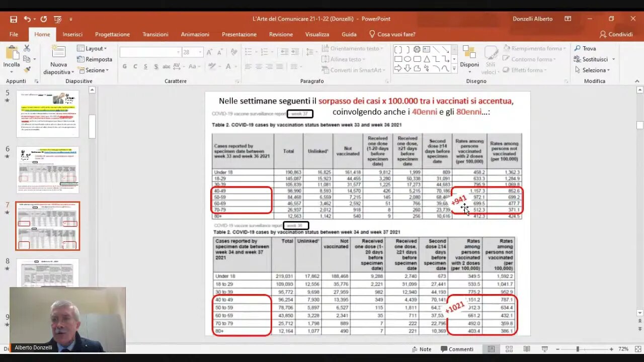Increase font size with the larger A icon
This screenshot has height=362, width=644.
(210, 52)
